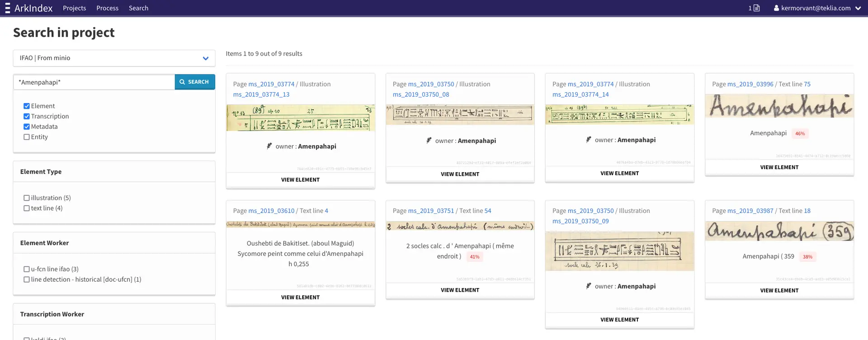Click View Element for Text line 75
Viewport: 868px width, 340px height.
point(779,167)
